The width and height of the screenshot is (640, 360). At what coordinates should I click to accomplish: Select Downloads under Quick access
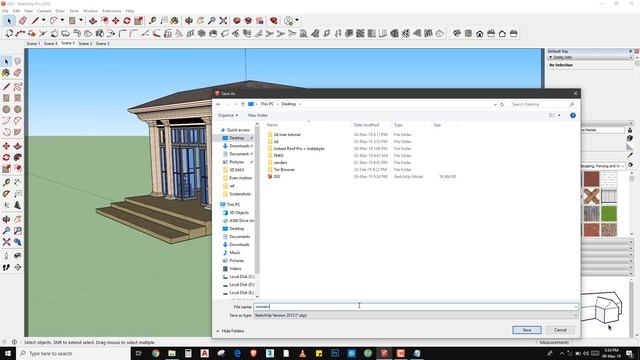239,146
